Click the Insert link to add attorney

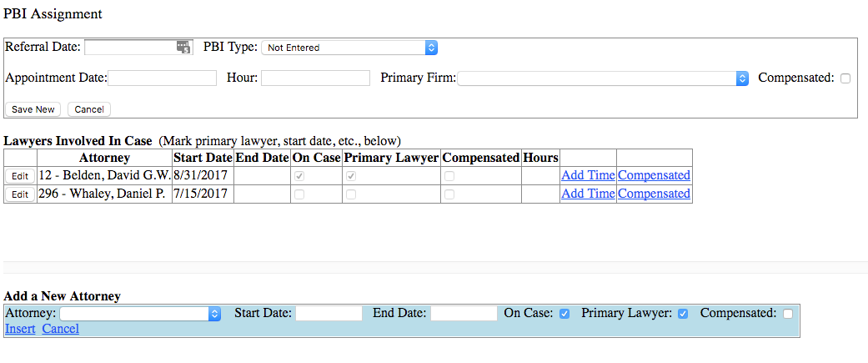tap(20, 329)
